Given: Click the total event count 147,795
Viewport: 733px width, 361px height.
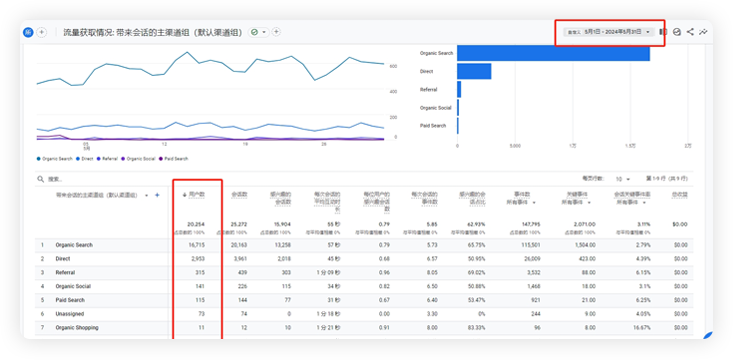Looking at the screenshot, I should [x=531, y=224].
